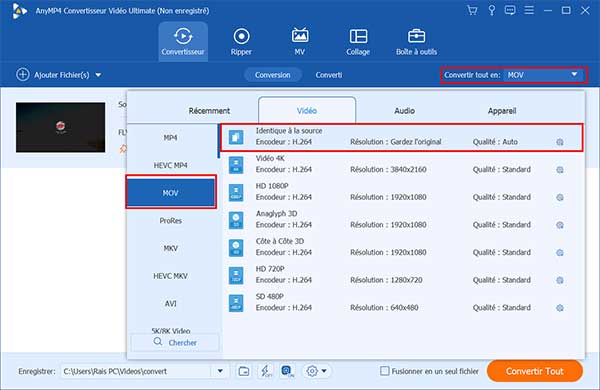Select the Converti tab
This screenshot has width=600, height=390.
(x=329, y=75)
